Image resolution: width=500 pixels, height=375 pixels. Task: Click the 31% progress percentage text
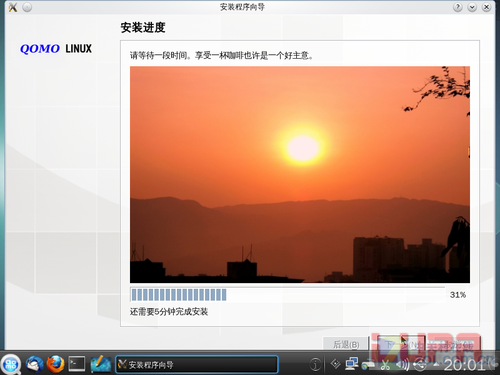(458, 295)
